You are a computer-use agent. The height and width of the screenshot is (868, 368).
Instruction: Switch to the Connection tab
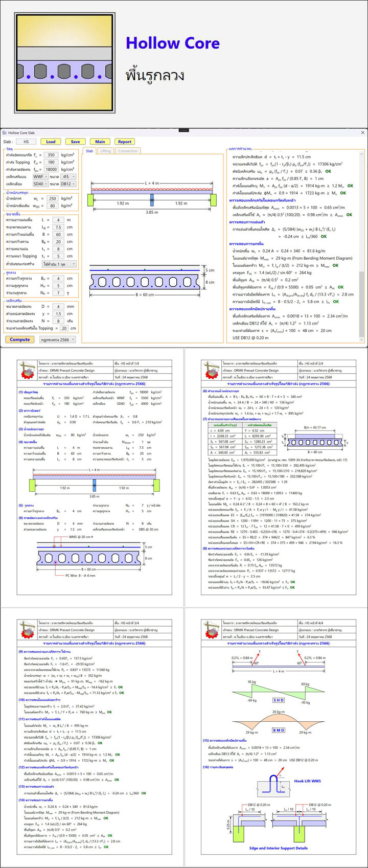click(x=128, y=151)
